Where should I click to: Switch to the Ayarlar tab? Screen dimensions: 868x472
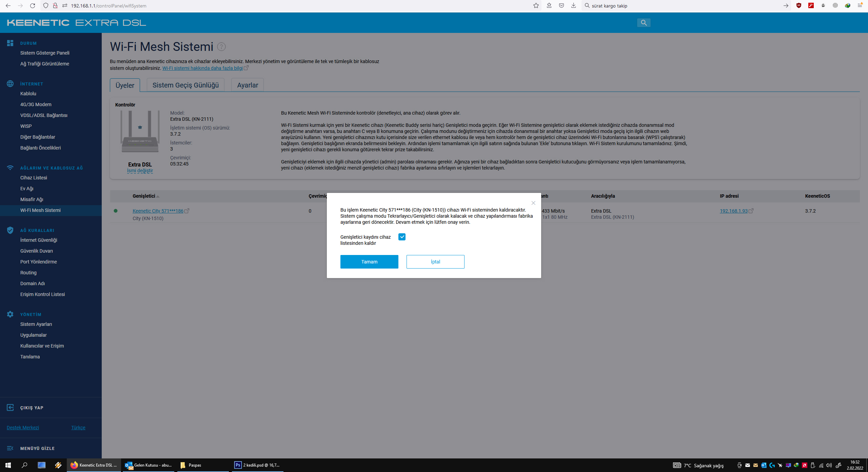click(x=248, y=85)
